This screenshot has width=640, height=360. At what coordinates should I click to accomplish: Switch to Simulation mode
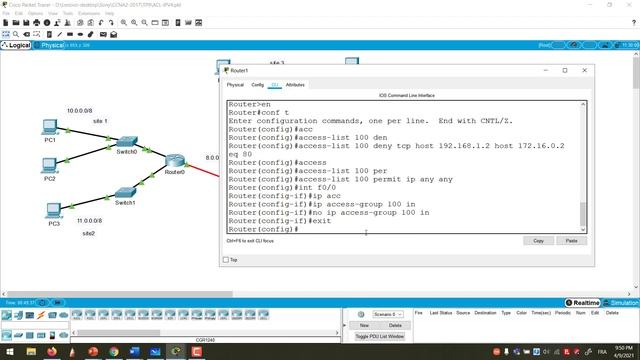point(621,303)
